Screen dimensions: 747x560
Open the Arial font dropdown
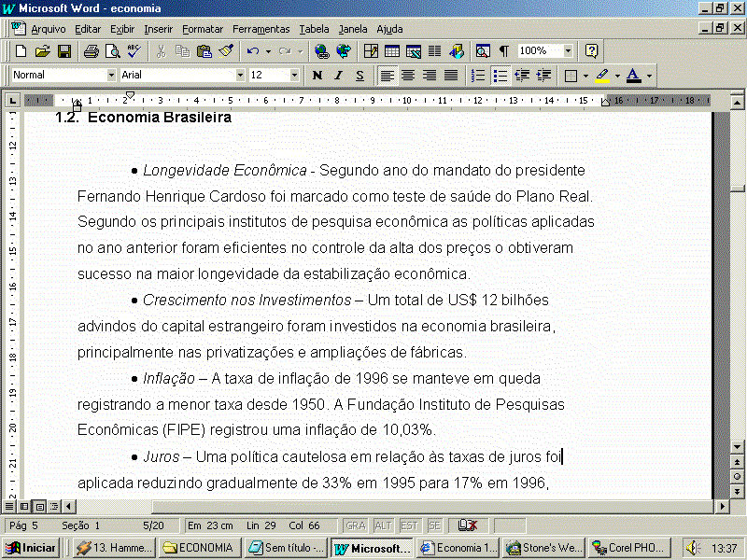[240, 76]
